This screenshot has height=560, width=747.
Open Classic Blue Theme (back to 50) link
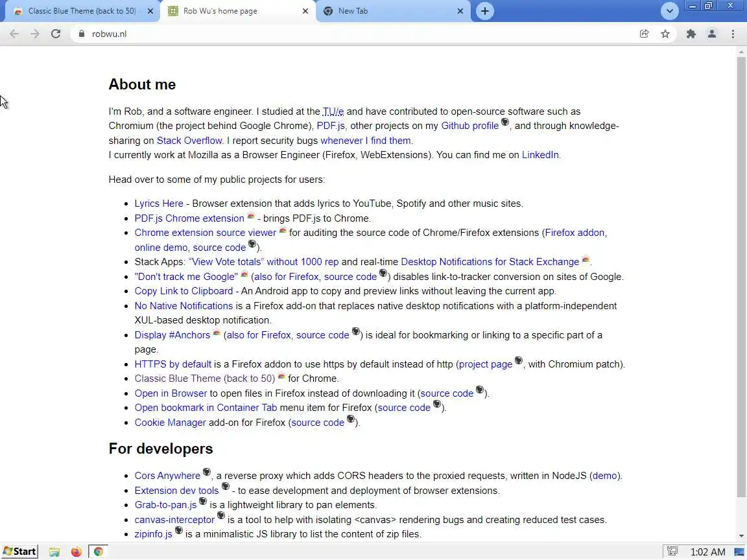click(204, 379)
